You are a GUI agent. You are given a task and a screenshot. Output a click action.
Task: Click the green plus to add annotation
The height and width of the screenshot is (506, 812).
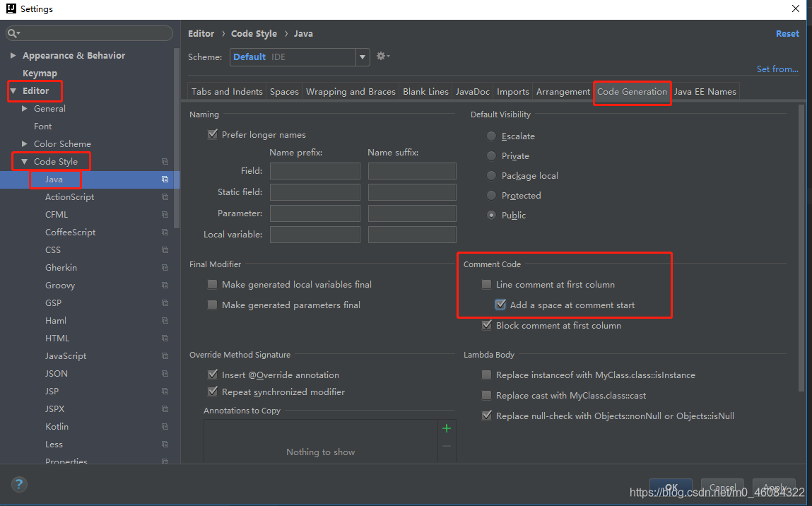pos(447,428)
